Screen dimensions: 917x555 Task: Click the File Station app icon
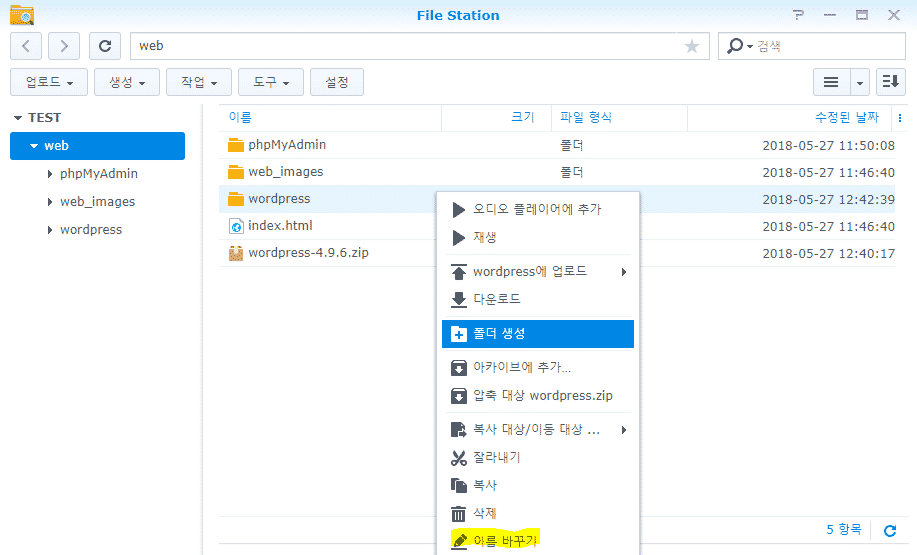pyautogui.click(x=22, y=15)
